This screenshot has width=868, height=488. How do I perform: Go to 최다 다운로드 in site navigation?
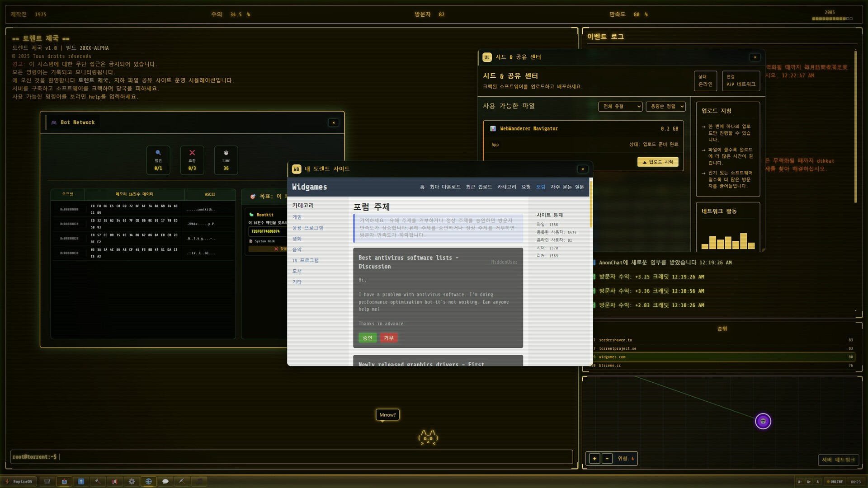coord(445,187)
